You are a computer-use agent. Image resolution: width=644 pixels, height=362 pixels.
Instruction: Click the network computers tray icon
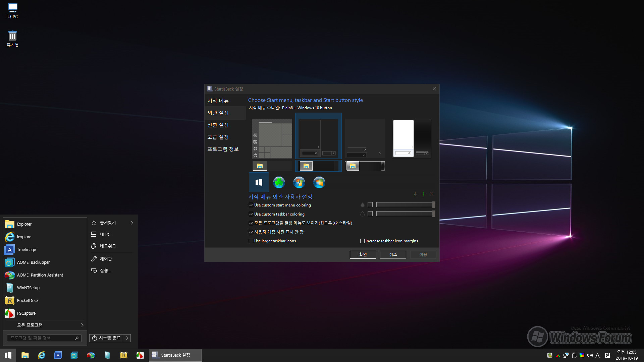coord(566,355)
